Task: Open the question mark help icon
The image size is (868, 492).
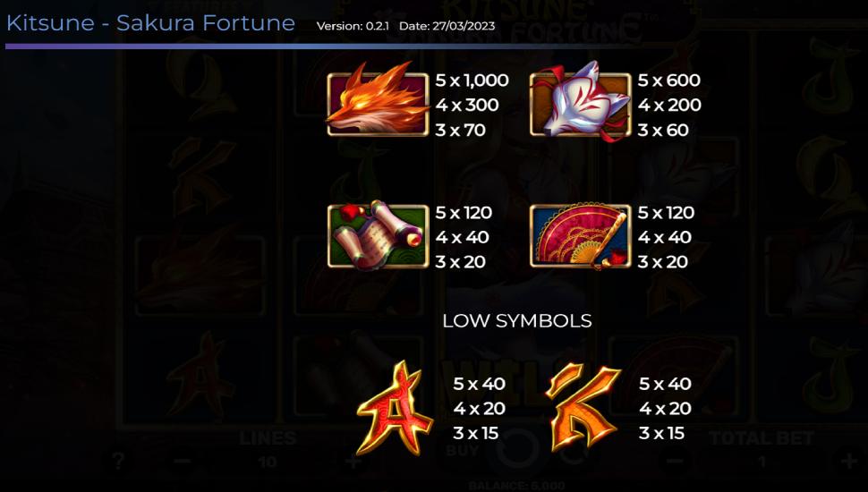Action: click(x=117, y=461)
